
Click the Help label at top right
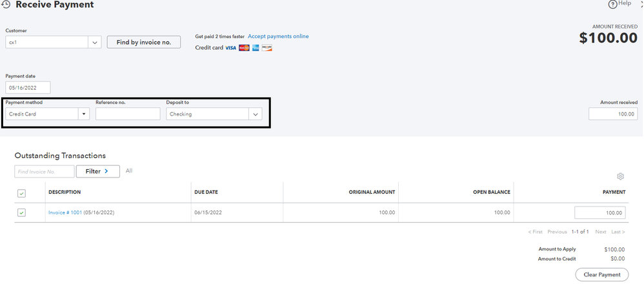click(x=624, y=3)
